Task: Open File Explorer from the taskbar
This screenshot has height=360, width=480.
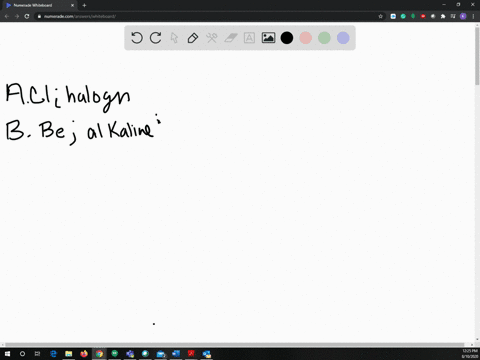Action: coord(69,354)
